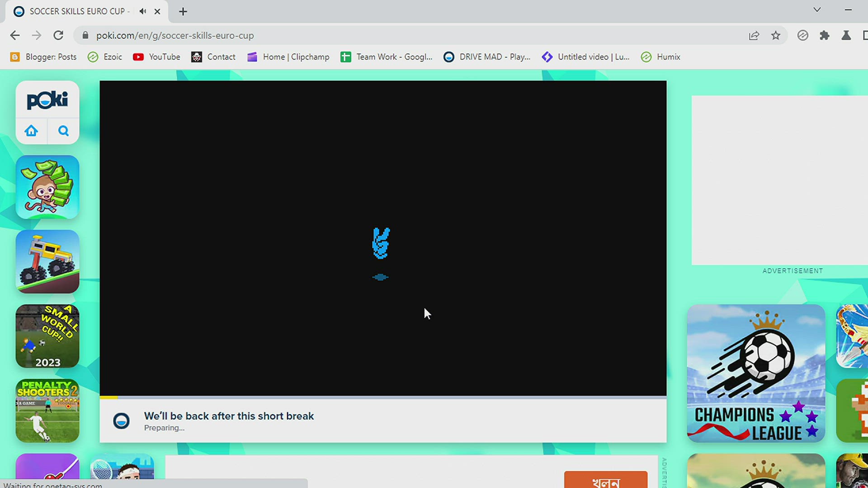Screen dimensions: 868x488
Task: Close the Soccer Skills Euro Cup tab
Action: [157, 11]
